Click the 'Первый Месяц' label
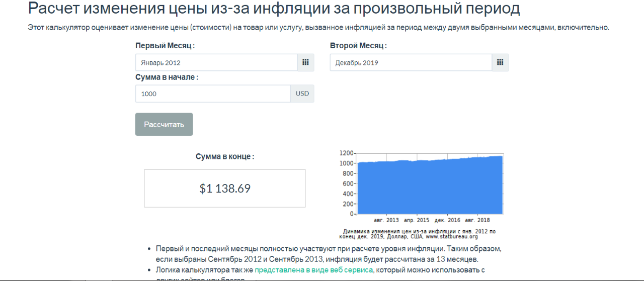 tap(165, 46)
